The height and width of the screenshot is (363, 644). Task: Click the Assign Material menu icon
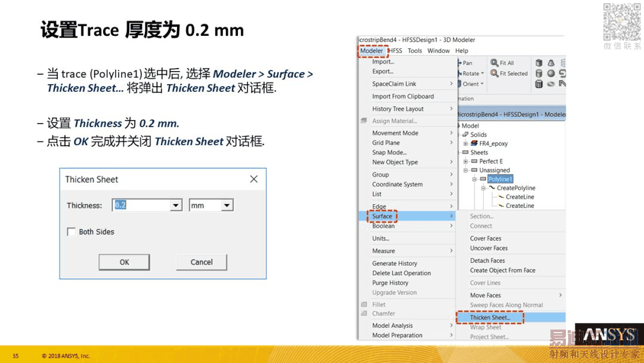tap(364, 121)
